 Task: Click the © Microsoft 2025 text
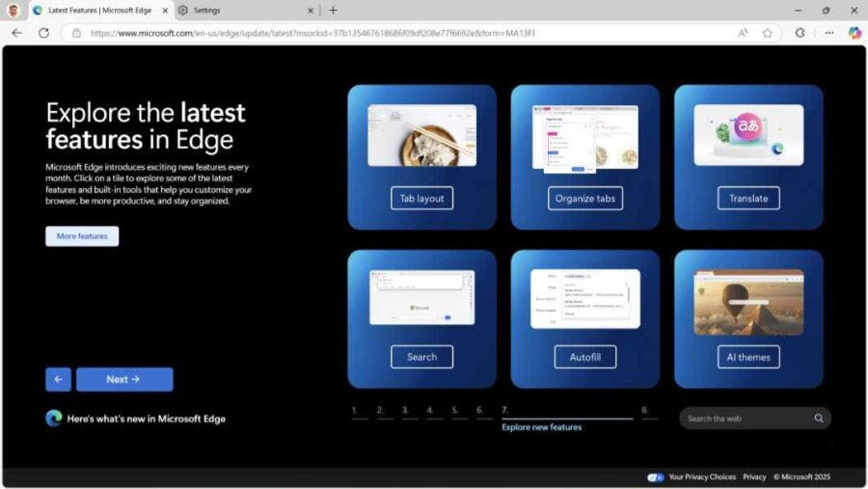[801, 476]
